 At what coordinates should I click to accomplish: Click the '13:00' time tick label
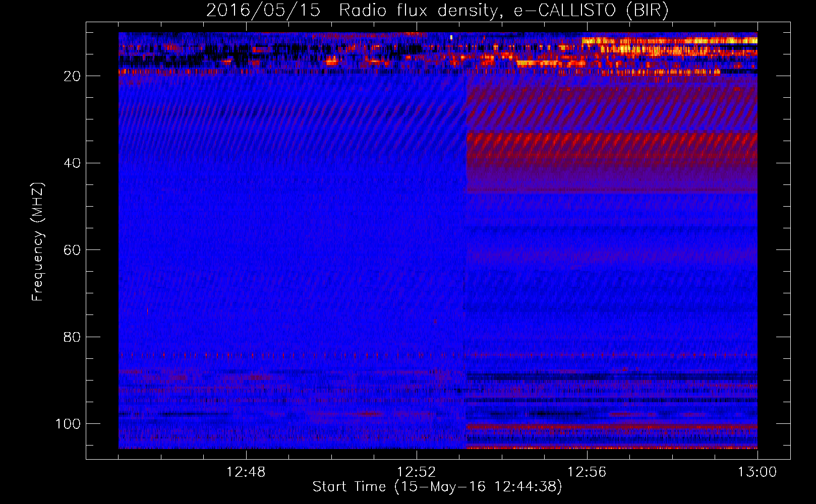tap(757, 472)
